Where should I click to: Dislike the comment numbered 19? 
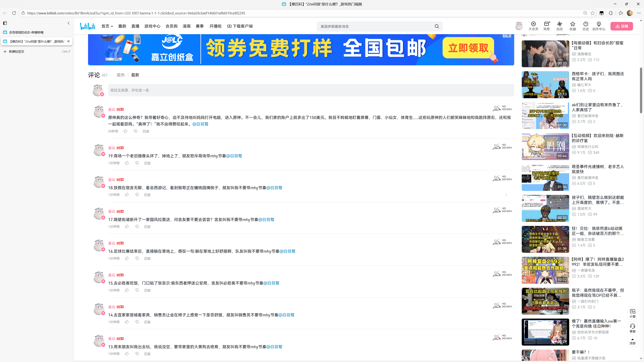(x=137, y=163)
